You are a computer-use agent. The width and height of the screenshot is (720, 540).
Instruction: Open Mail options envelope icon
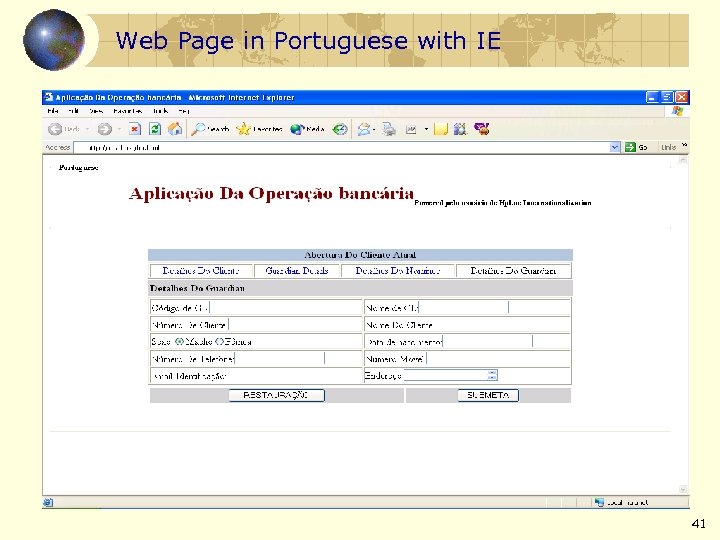pyautogui.click(x=364, y=129)
